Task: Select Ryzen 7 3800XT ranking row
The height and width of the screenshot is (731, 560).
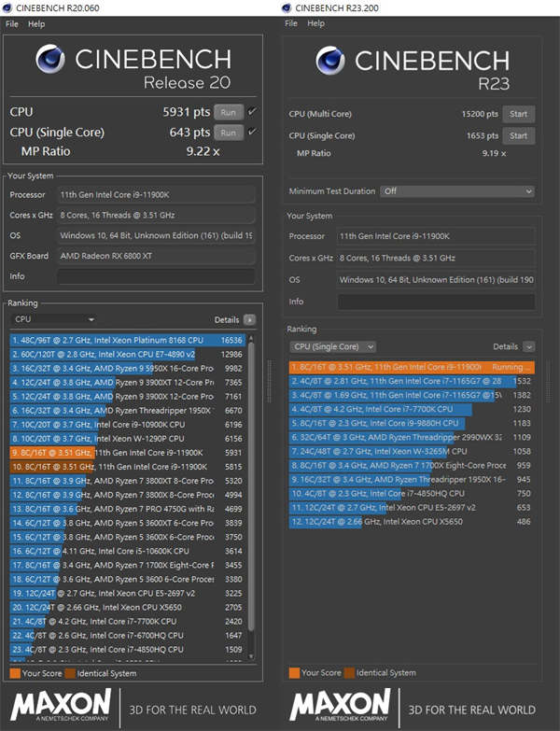Action: tap(128, 481)
